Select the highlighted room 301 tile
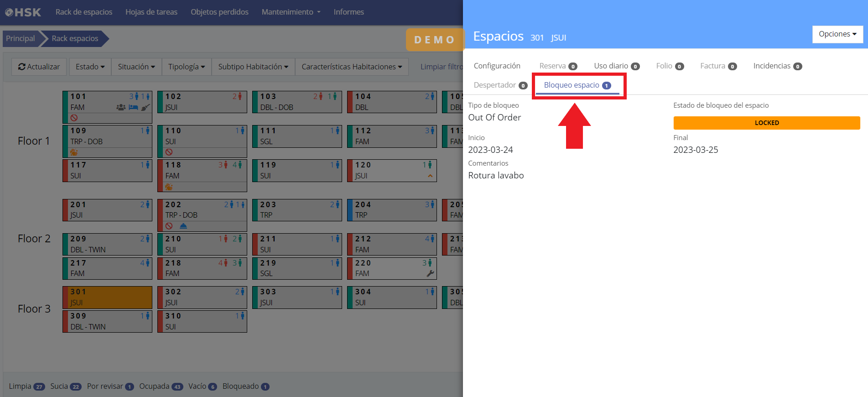Screen dimensions: 868x397 click(x=108, y=297)
